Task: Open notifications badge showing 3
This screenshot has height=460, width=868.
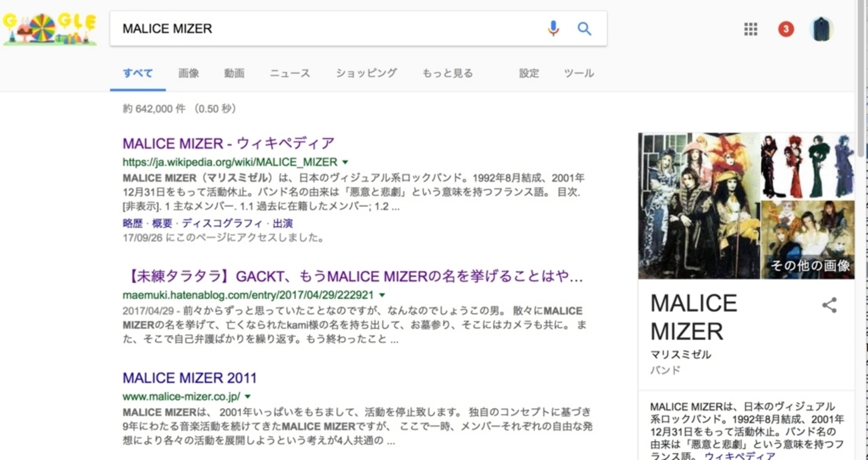Action: 786,29
